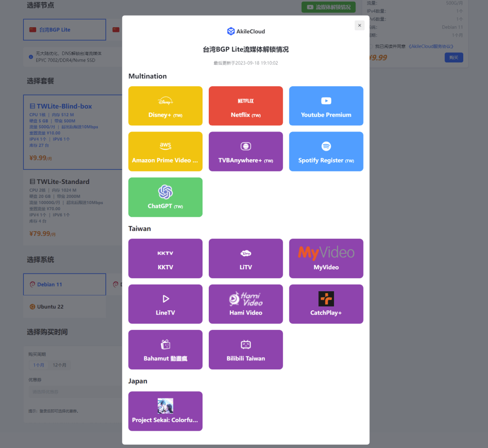Select Debian 11 as the system
The width and height of the screenshot is (488, 448).
(64, 285)
